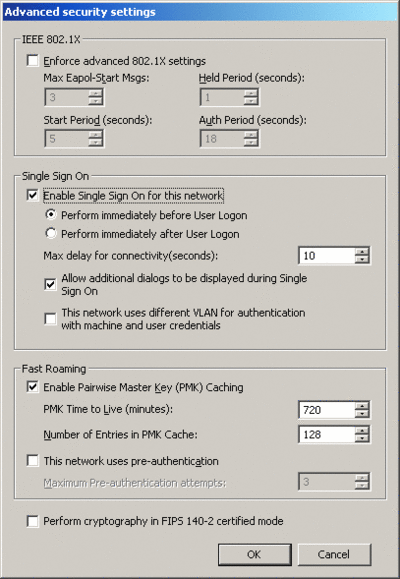Check This network uses pre-authentication
400x579 pixels.
click(33, 461)
